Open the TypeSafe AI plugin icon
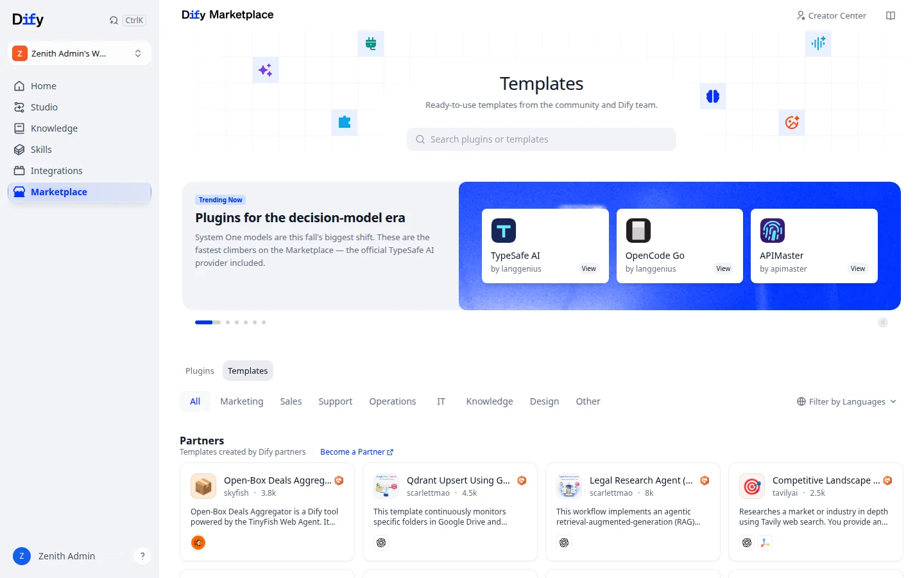Image resolution: width=924 pixels, height=578 pixels. 504,231
